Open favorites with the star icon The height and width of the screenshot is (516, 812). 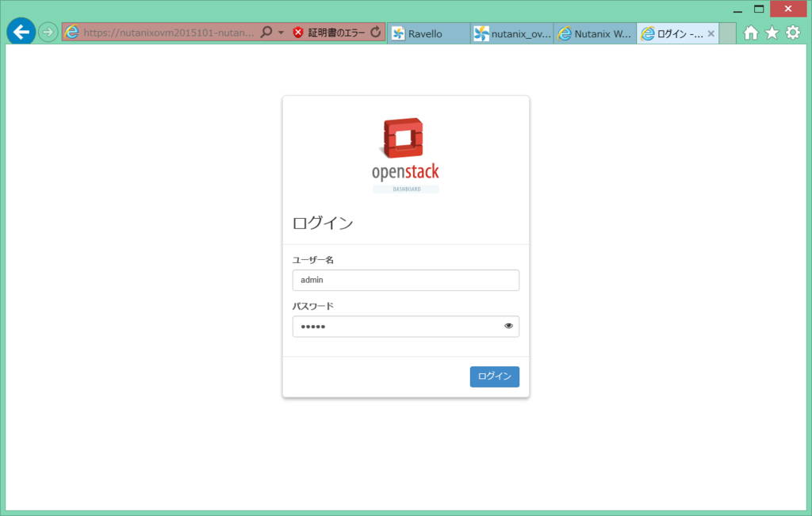[x=772, y=33]
